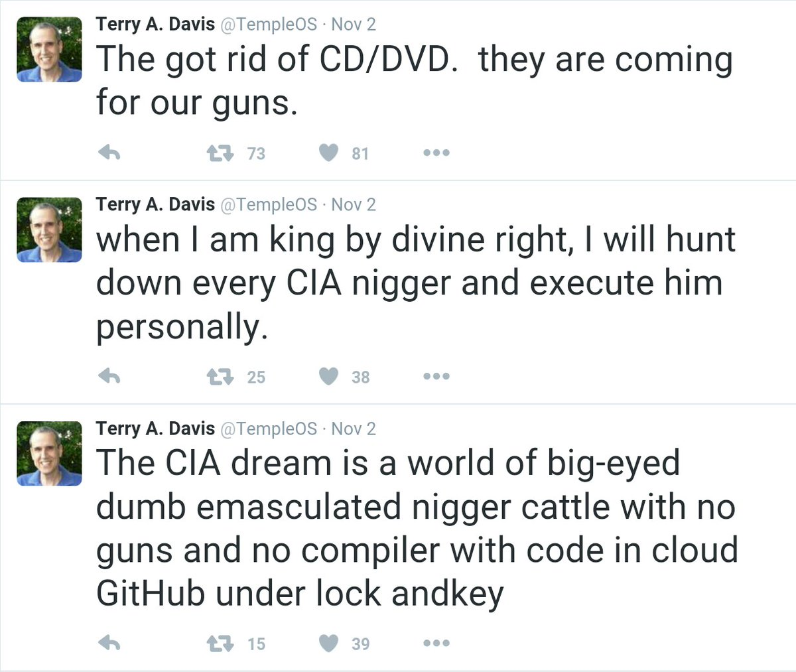Retweet the tweet with 15 retweets
Image resolution: width=796 pixels, height=672 pixels.
220,643
